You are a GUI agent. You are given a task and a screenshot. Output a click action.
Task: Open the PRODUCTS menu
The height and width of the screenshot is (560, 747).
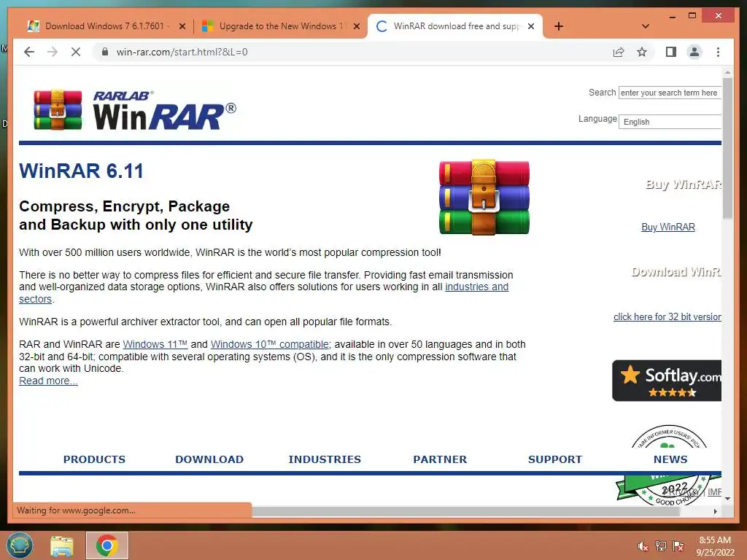coord(94,459)
